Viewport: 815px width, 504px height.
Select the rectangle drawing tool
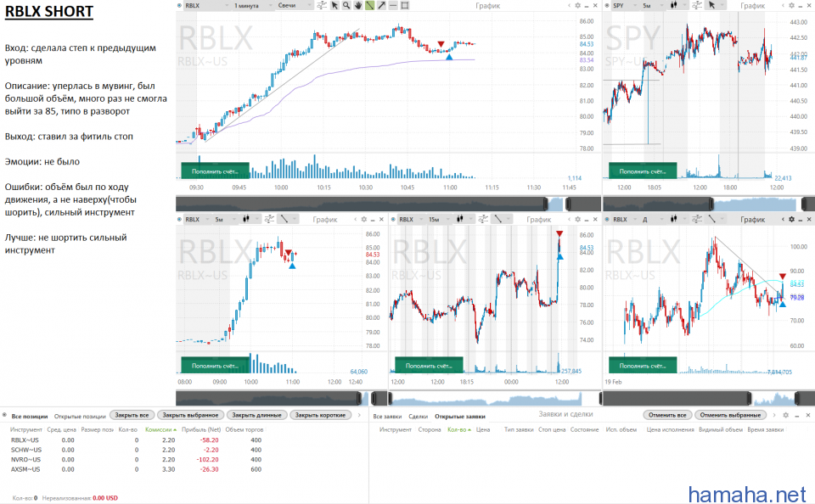pos(405,6)
